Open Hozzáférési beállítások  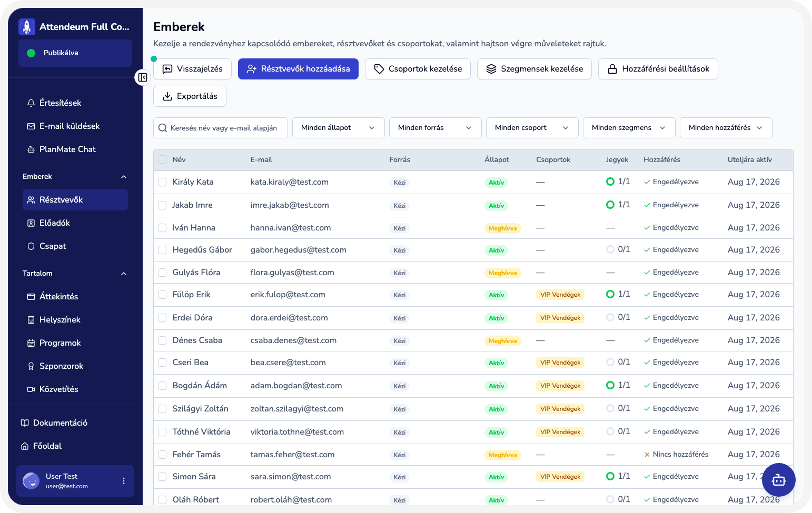pyautogui.click(x=658, y=69)
